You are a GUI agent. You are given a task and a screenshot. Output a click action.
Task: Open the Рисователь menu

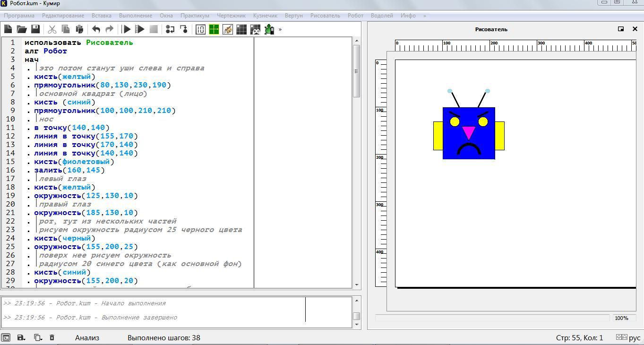[325, 16]
